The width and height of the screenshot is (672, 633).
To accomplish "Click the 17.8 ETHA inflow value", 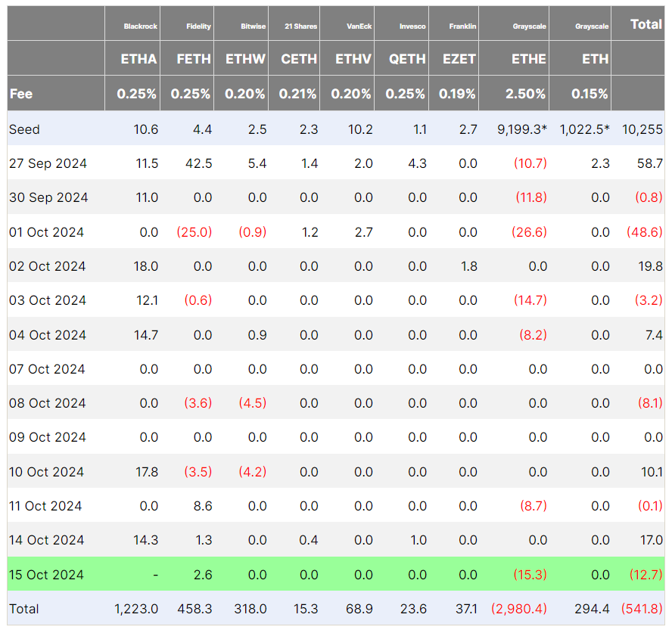I will [147, 472].
